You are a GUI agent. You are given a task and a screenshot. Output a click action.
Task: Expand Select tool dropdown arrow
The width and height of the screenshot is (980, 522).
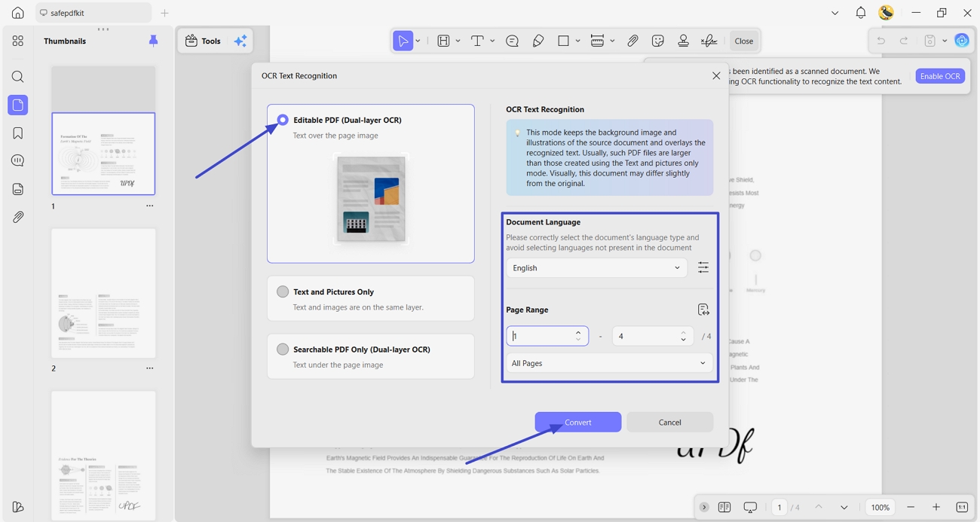(418, 41)
